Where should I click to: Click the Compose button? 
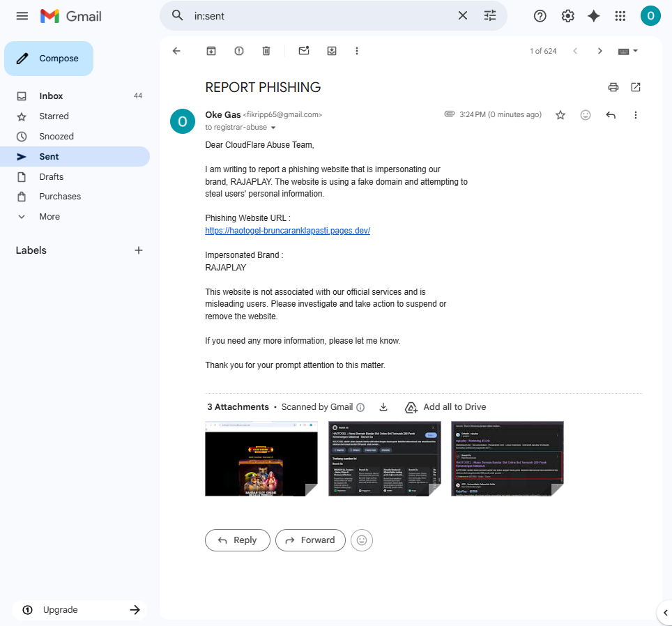[49, 59]
